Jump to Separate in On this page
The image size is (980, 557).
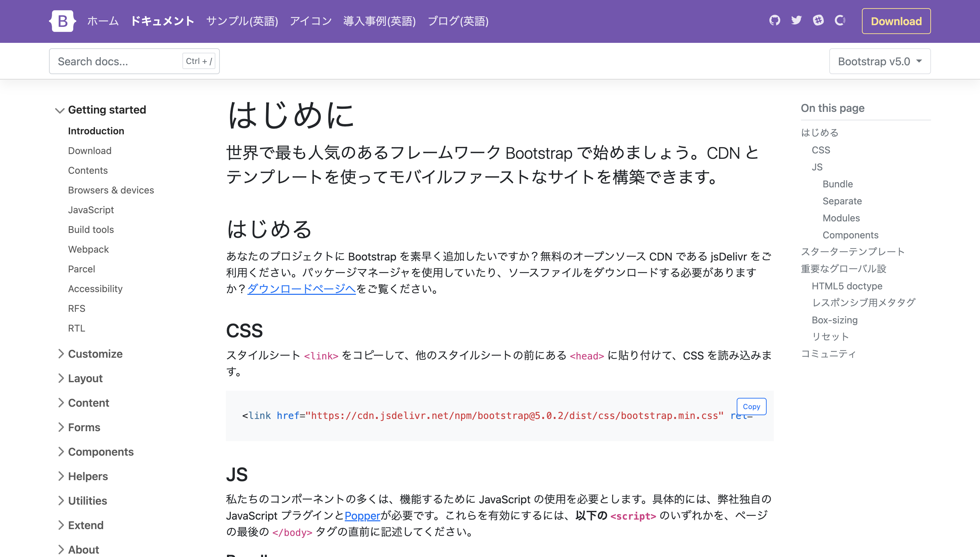842,201
